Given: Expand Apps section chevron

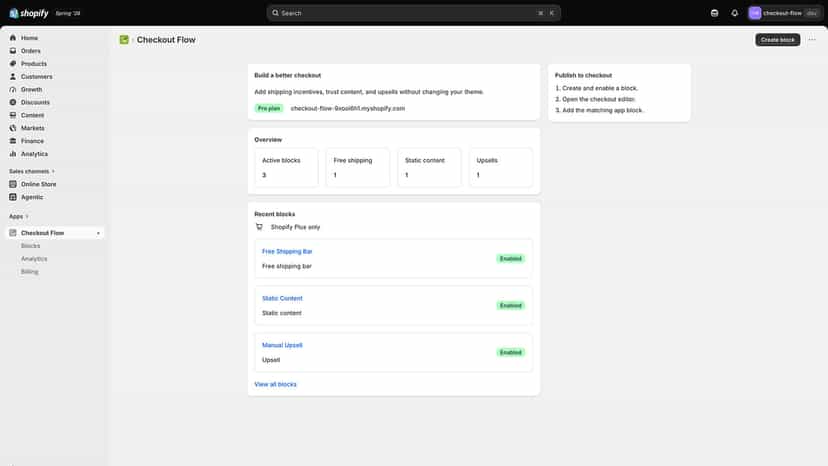Looking at the screenshot, I should [x=27, y=217].
